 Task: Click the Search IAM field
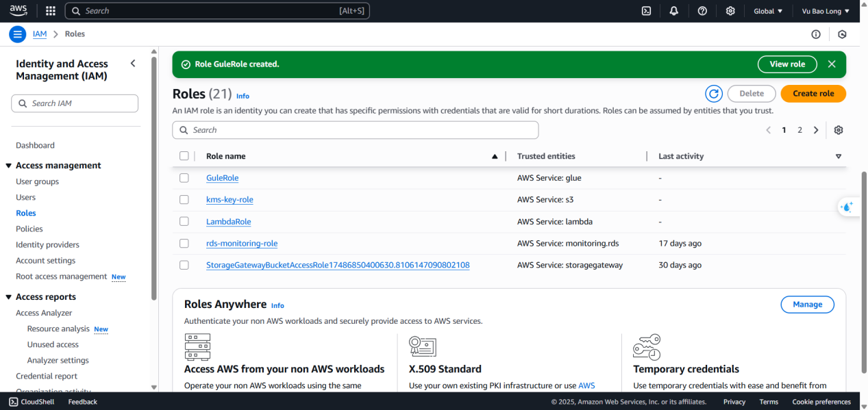coord(75,103)
